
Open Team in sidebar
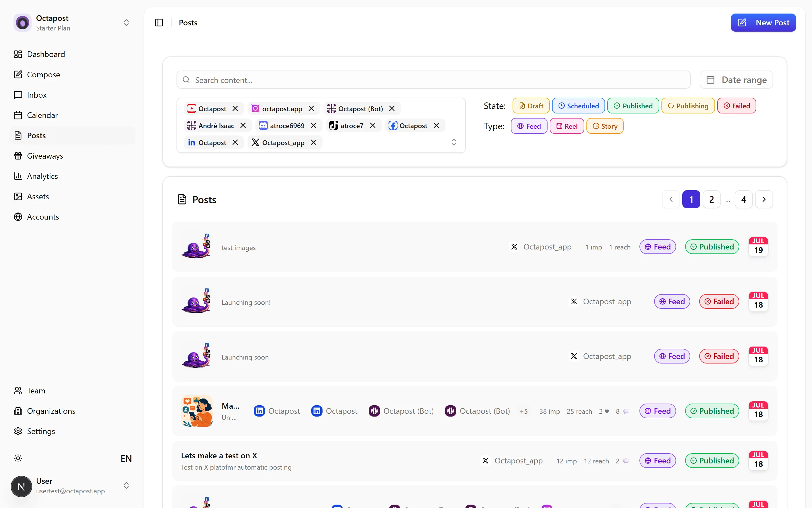click(x=72, y=390)
